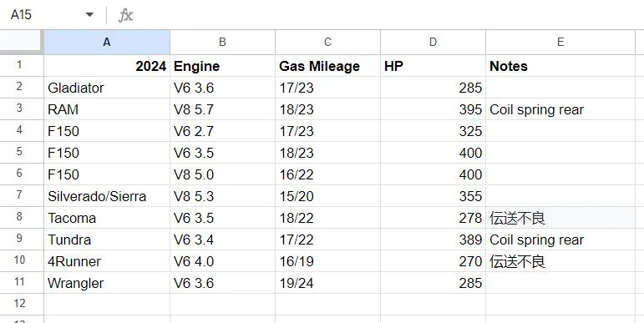Click the Tacoma row's 伝送不良 note
The height and width of the screenshot is (323, 644).
(x=560, y=218)
